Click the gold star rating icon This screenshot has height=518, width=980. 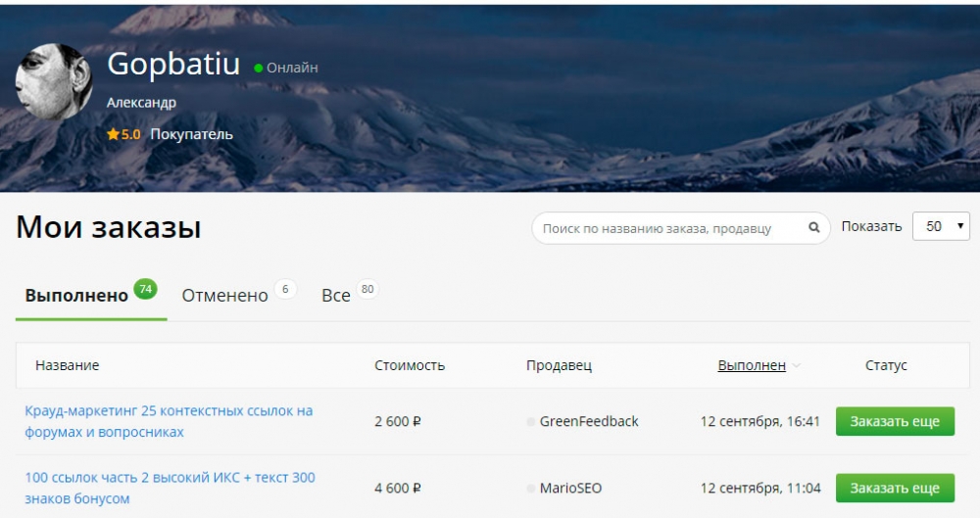pos(113,134)
